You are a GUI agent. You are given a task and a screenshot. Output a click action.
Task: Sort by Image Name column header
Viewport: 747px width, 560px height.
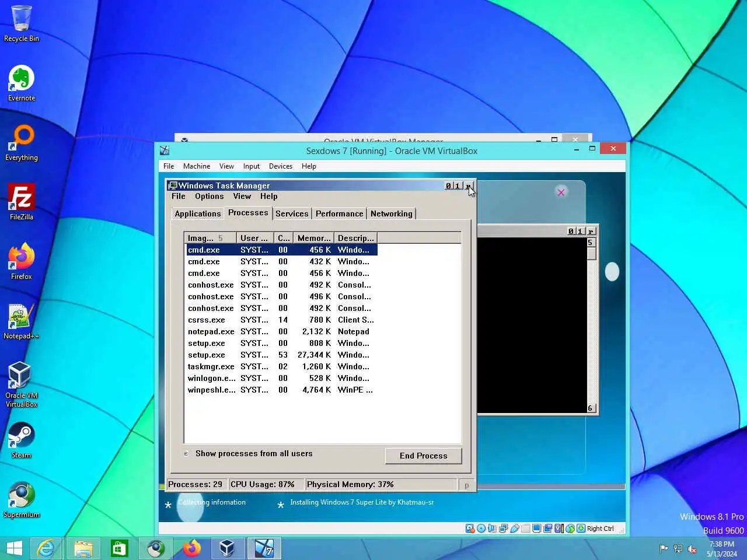point(210,238)
